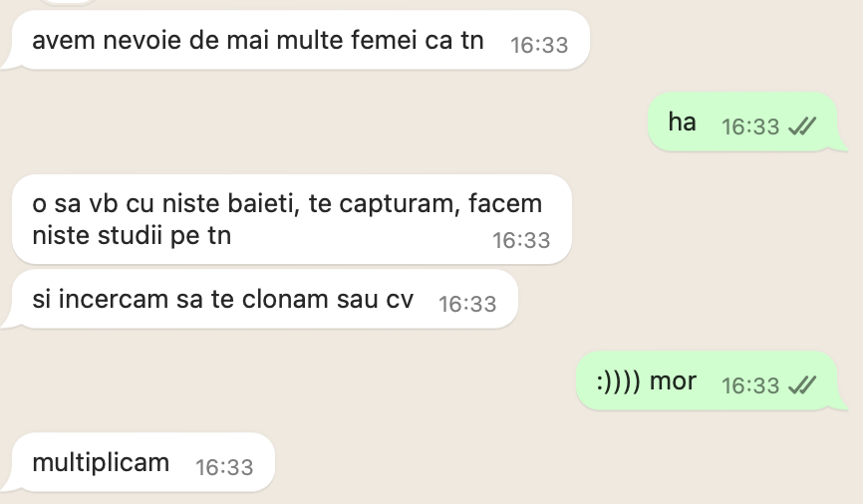Select the "avem nevoie de mai multe femei" message
Viewport: 863px width, 504px height.
(257, 42)
